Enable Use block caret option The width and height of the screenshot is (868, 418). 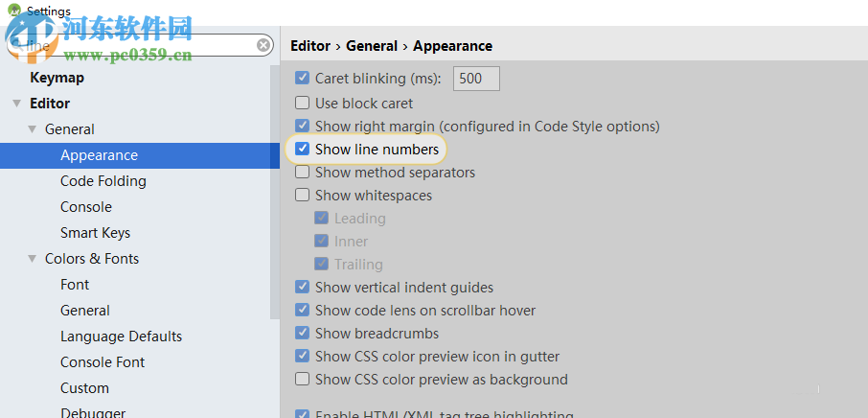(303, 104)
